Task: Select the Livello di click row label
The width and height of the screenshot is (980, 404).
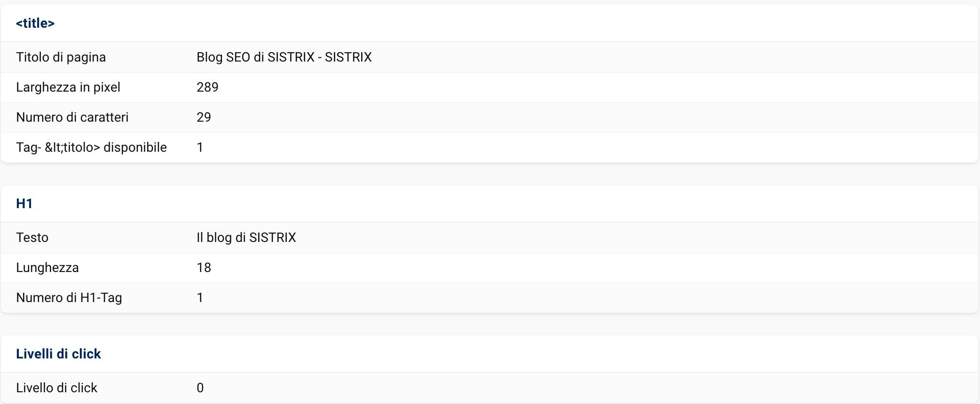Action: (x=57, y=388)
